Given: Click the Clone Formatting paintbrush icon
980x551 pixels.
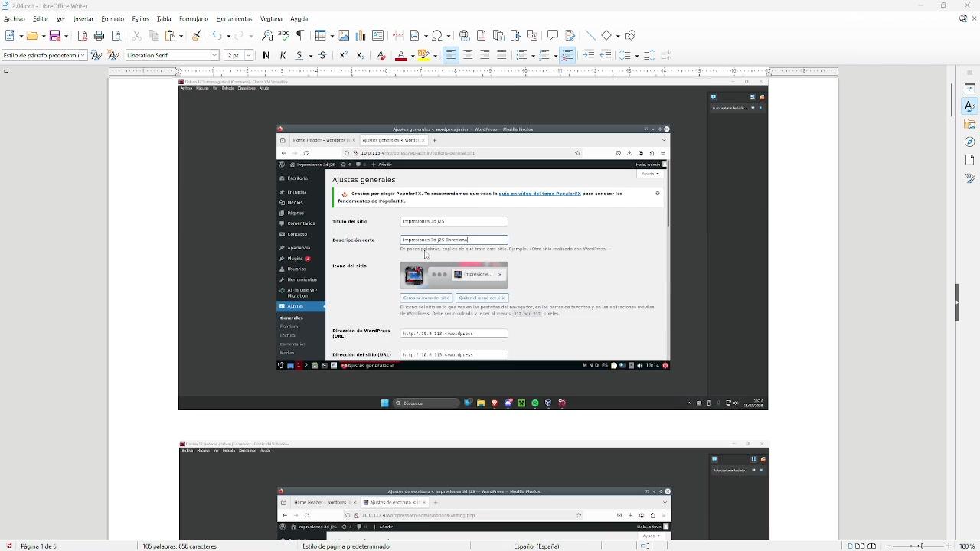Looking at the screenshot, I should click(x=197, y=36).
